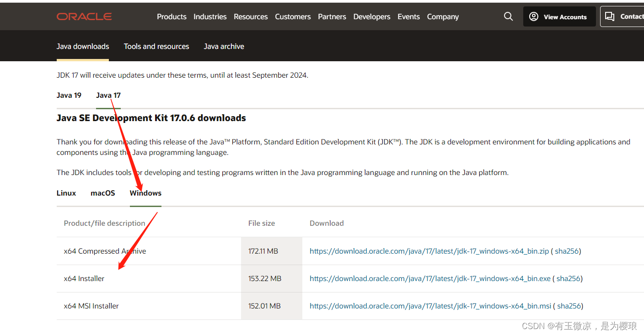Click the 'File size' column header
Screen dimensions: 644x335
(x=262, y=223)
